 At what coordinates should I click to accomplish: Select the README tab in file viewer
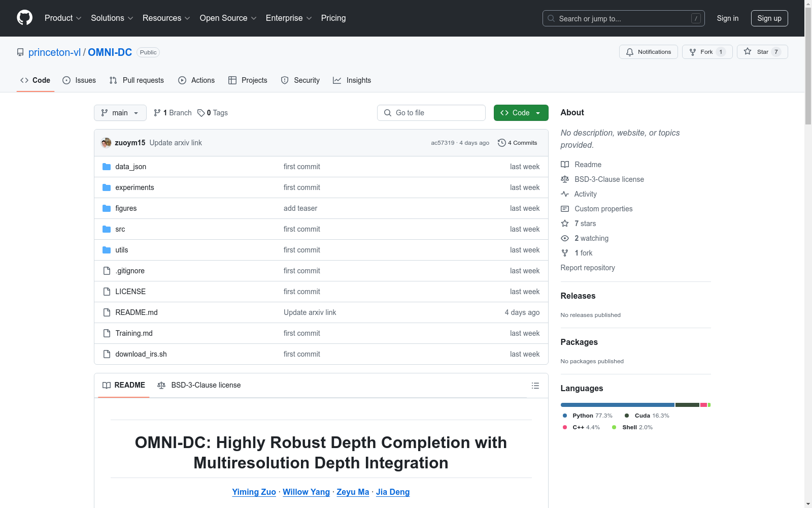tap(124, 385)
